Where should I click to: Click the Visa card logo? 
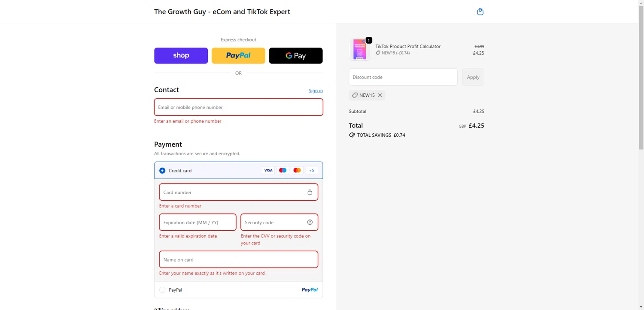[x=268, y=170]
